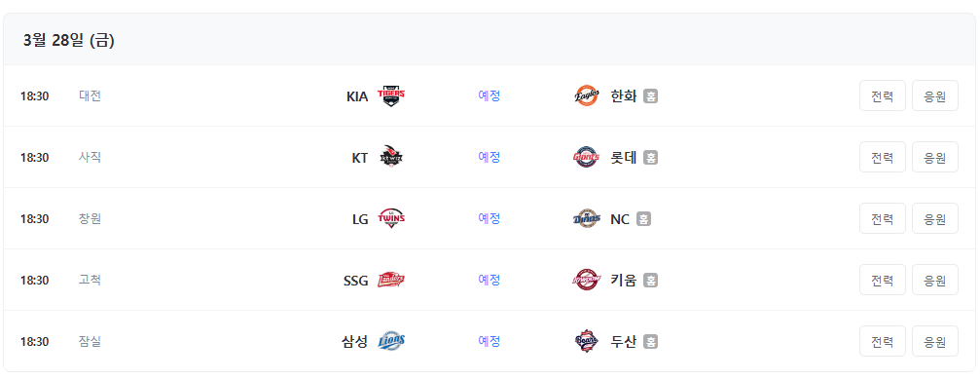Click the Samsung Lions team logo

tap(392, 341)
